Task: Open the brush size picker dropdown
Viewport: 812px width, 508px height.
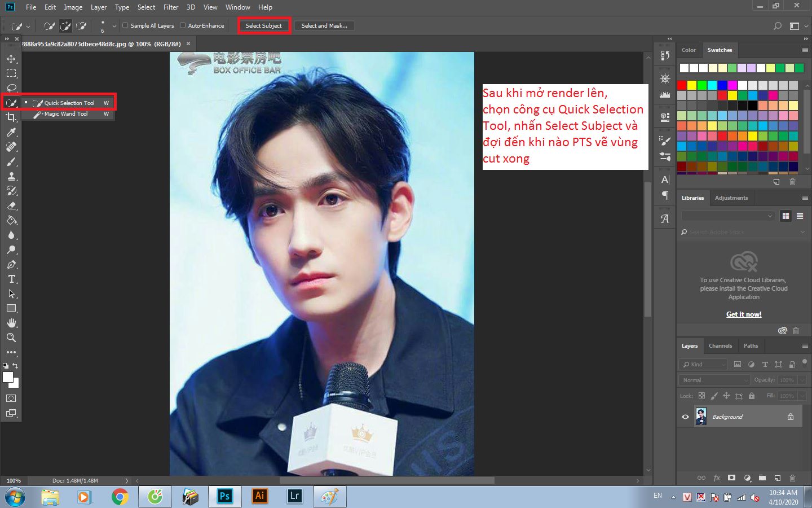Action: point(114,26)
